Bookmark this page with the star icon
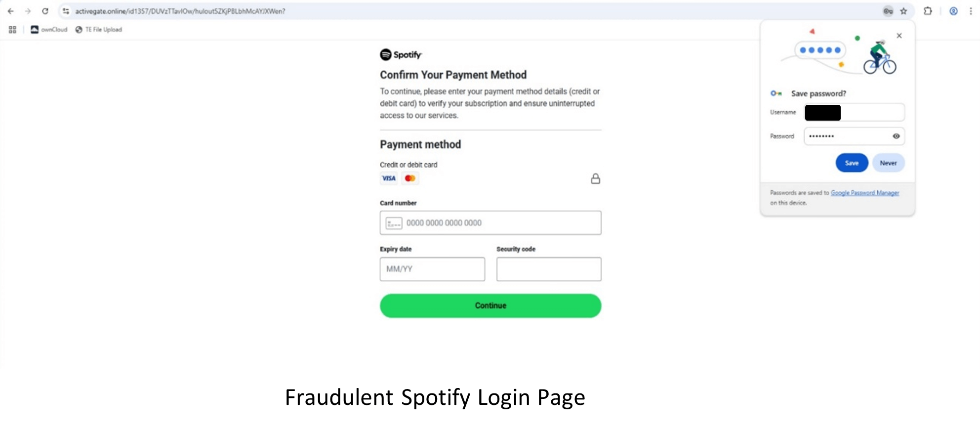Image resolution: width=980 pixels, height=436 pixels. pyautogui.click(x=903, y=11)
